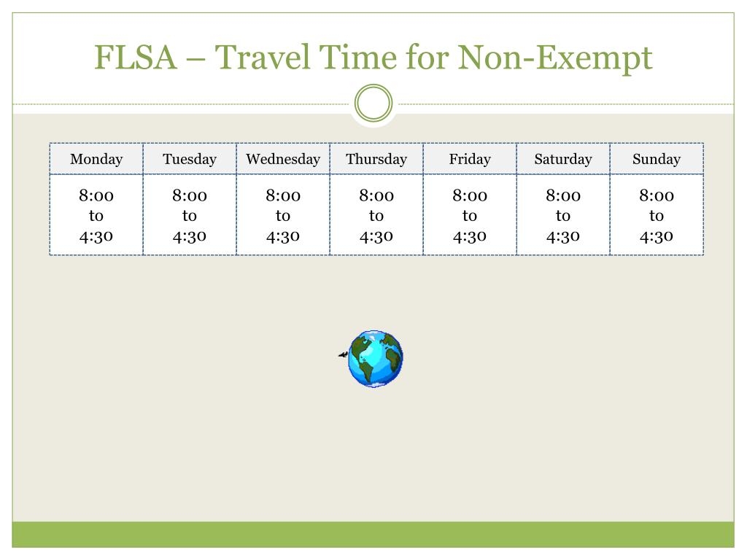Click Friday's 8:00 to 4:30 cell
The image size is (747, 560).
[x=470, y=215]
